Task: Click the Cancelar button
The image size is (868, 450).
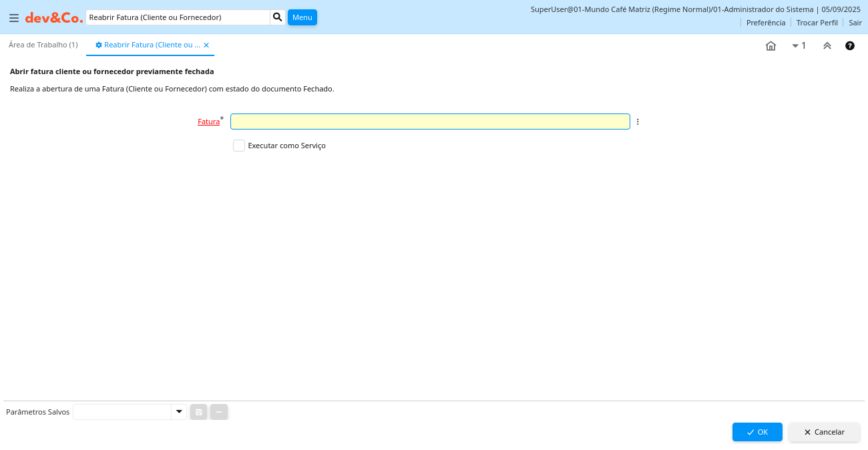Action: (824, 432)
